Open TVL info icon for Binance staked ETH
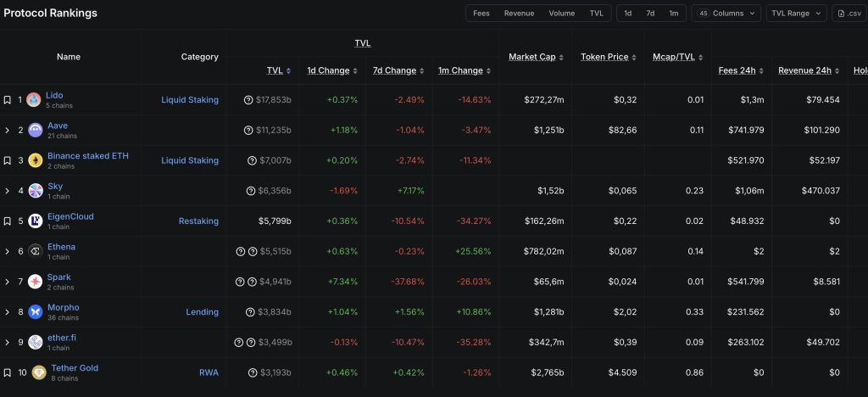868x397 pixels. [252, 160]
